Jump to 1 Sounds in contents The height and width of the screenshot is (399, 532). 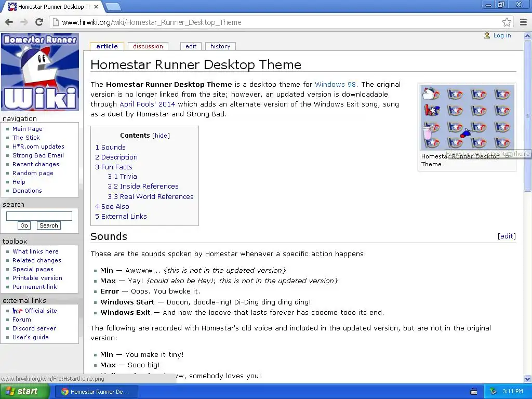point(110,147)
